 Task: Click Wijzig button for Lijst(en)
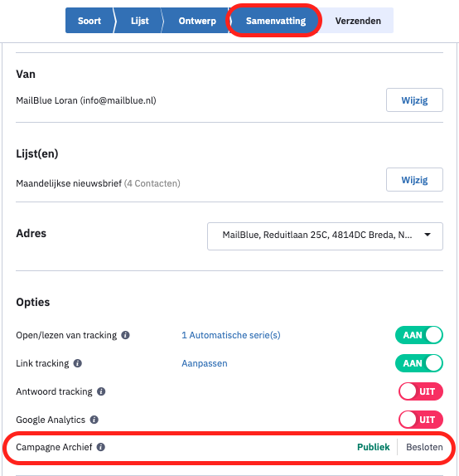(414, 180)
